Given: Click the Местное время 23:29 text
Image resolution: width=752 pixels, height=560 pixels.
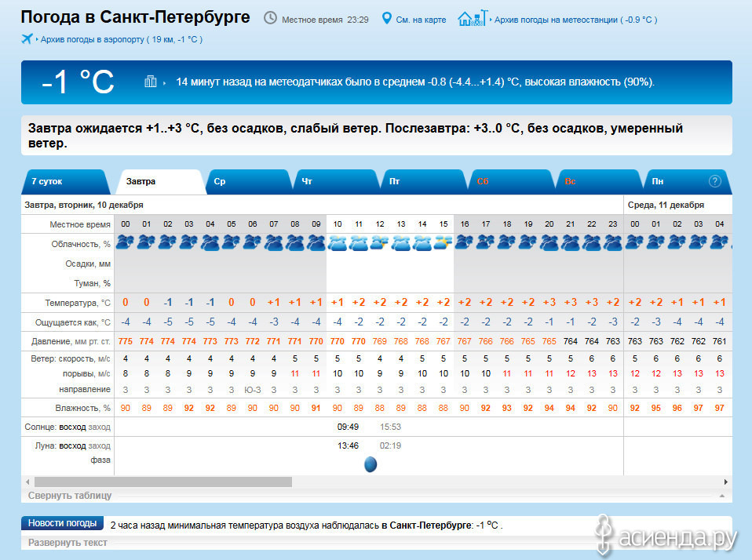Looking at the screenshot, I should click(325, 20).
